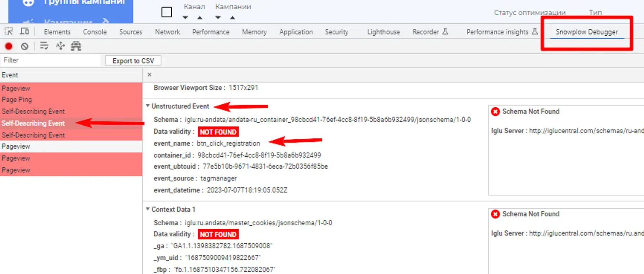Click the _ga cookie value

pyautogui.click(x=222, y=246)
